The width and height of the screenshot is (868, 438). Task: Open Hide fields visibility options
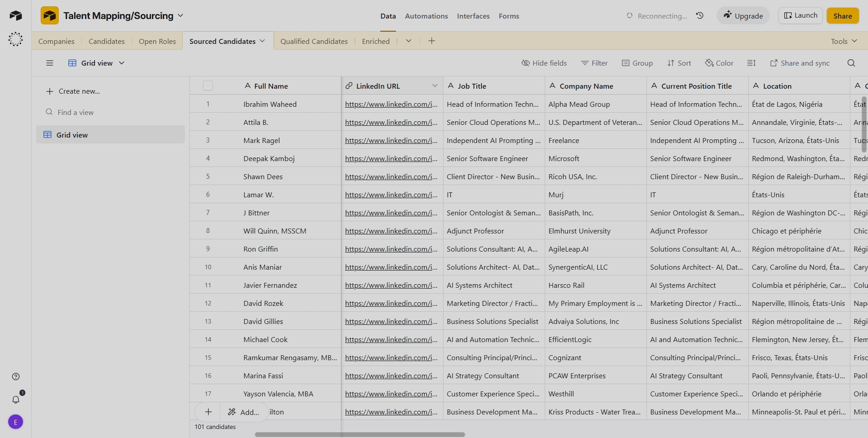(544, 63)
